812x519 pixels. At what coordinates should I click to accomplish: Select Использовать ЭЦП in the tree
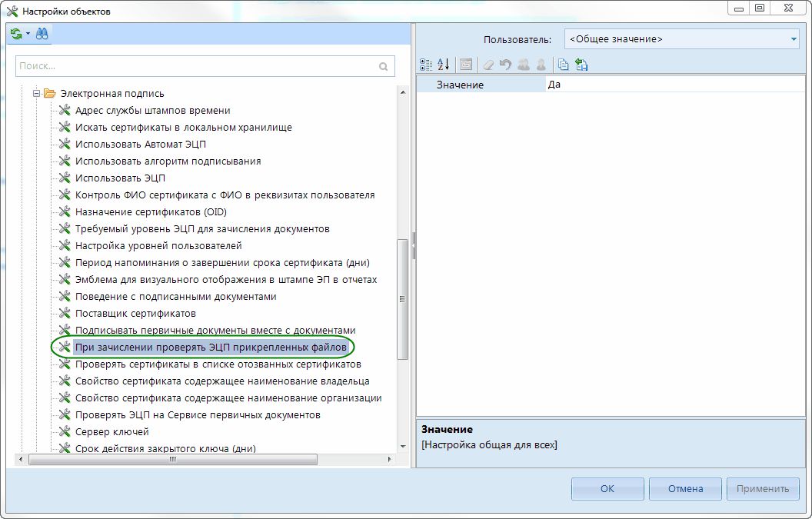click(120, 178)
